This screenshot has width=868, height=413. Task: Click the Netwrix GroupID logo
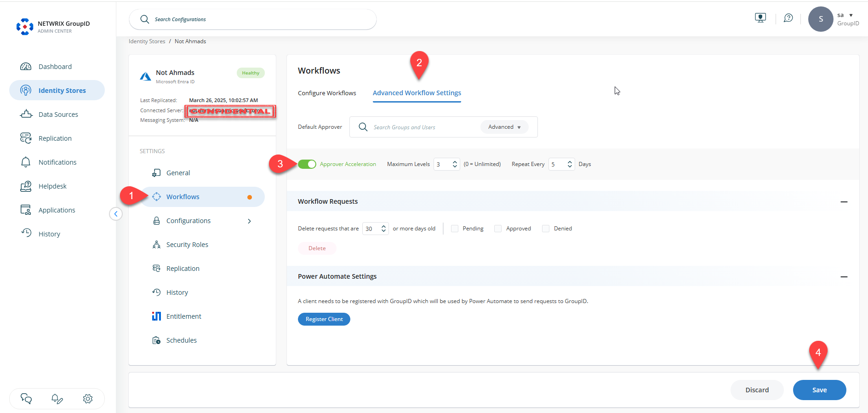coord(25,27)
